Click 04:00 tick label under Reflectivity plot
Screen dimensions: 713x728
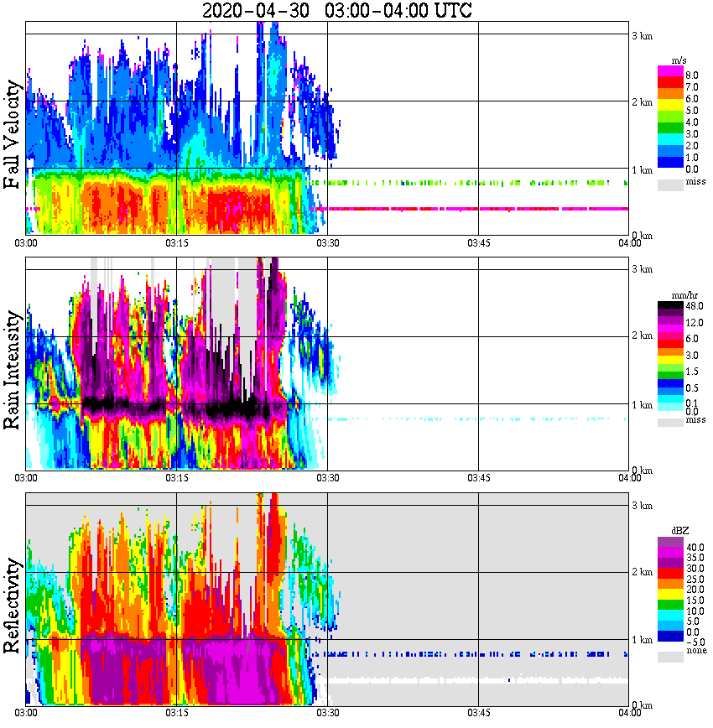tap(629, 713)
